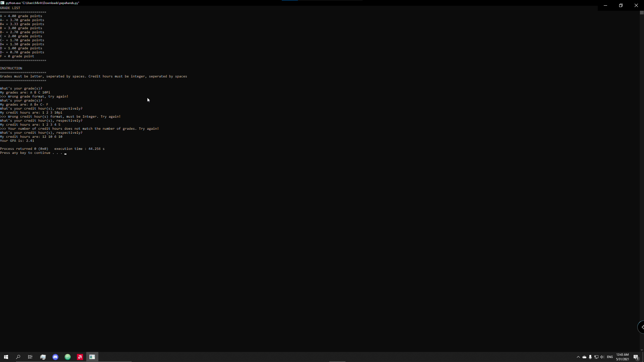Launch the AMD Radeon software taskbar icon
This screenshot has width=644, height=362.
(x=80, y=357)
